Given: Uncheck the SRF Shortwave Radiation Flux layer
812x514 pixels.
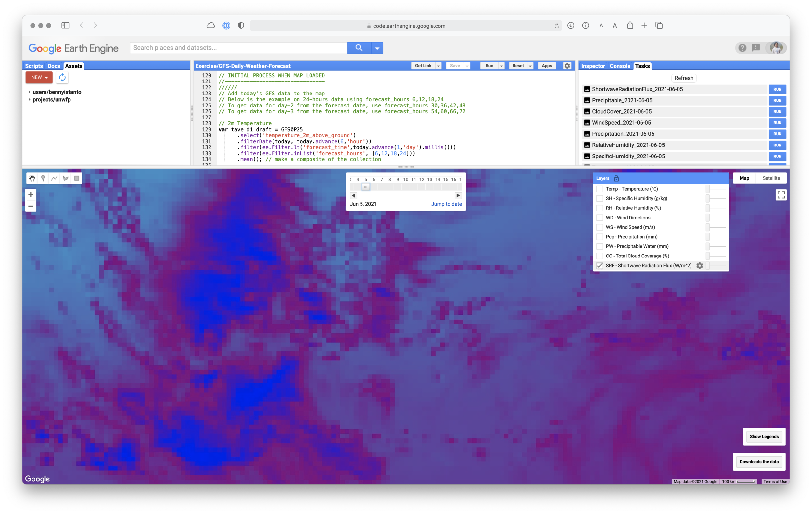Looking at the screenshot, I should (600, 266).
